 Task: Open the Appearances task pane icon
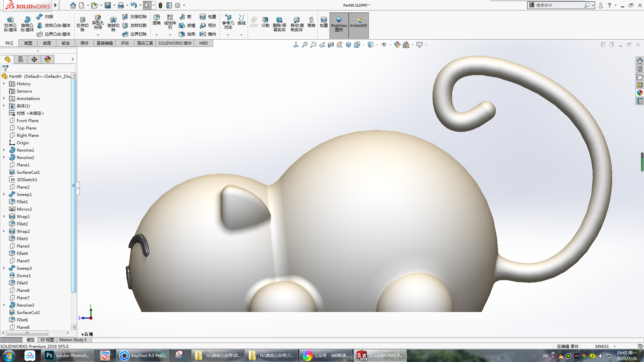(640, 93)
